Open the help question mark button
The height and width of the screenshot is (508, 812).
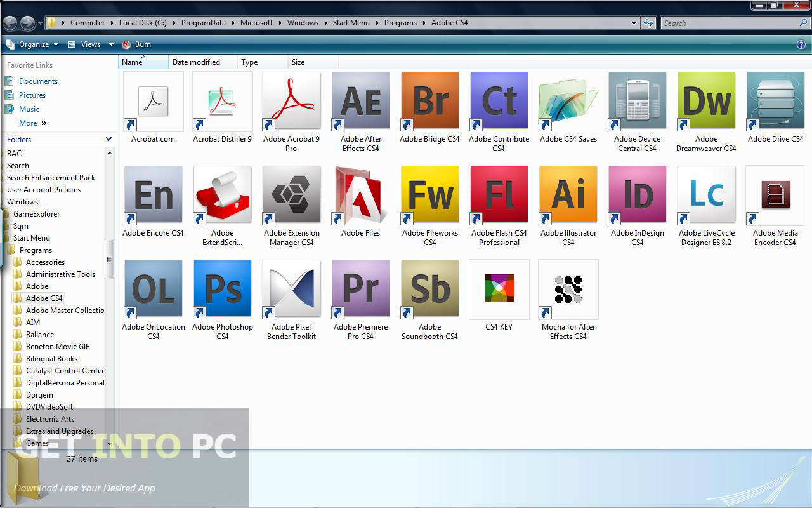pyautogui.click(x=801, y=44)
